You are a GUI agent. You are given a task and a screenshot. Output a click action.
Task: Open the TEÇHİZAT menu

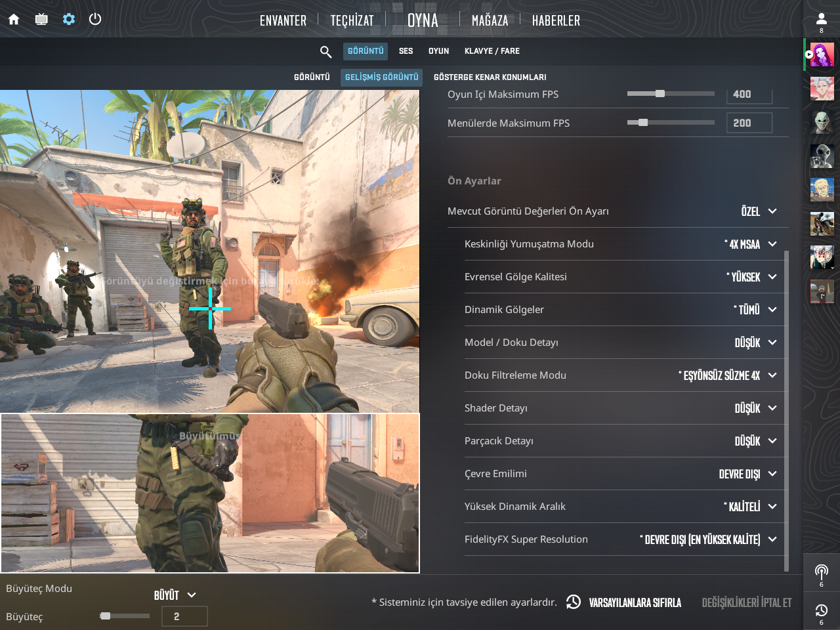(x=352, y=20)
